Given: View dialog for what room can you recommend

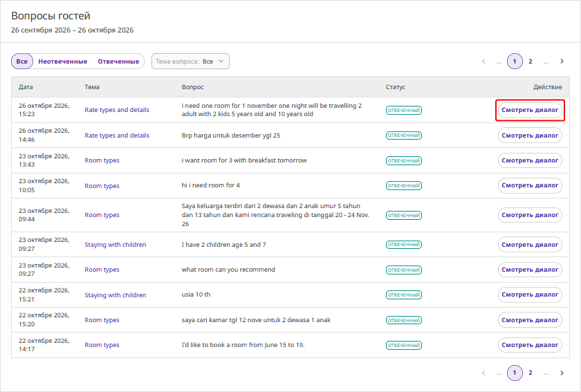Looking at the screenshot, I should pos(530,270).
